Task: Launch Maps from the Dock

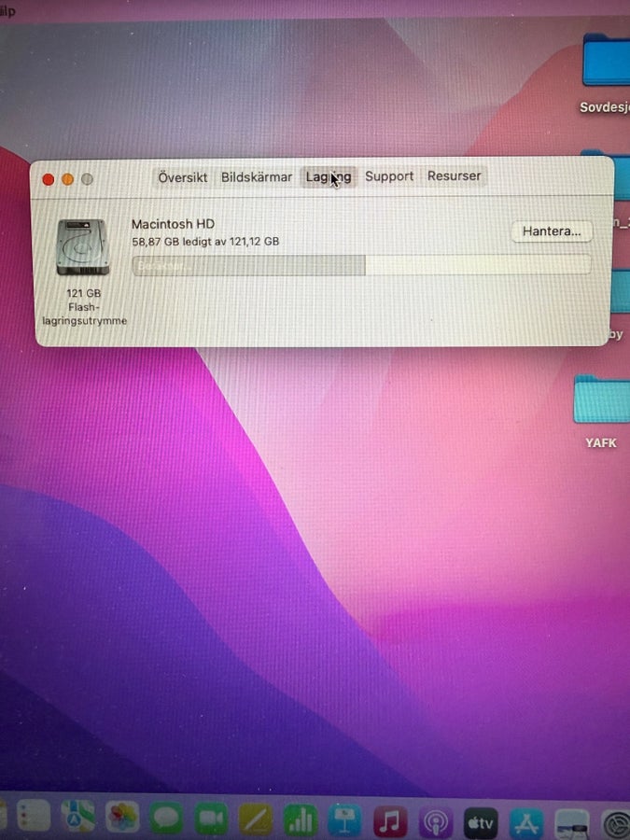Action: [x=77, y=817]
